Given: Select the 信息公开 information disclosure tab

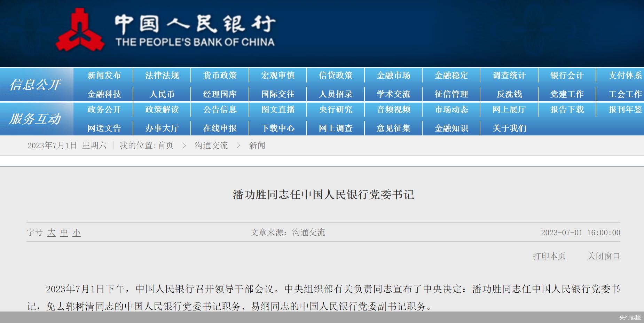Looking at the screenshot, I should point(36,84).
